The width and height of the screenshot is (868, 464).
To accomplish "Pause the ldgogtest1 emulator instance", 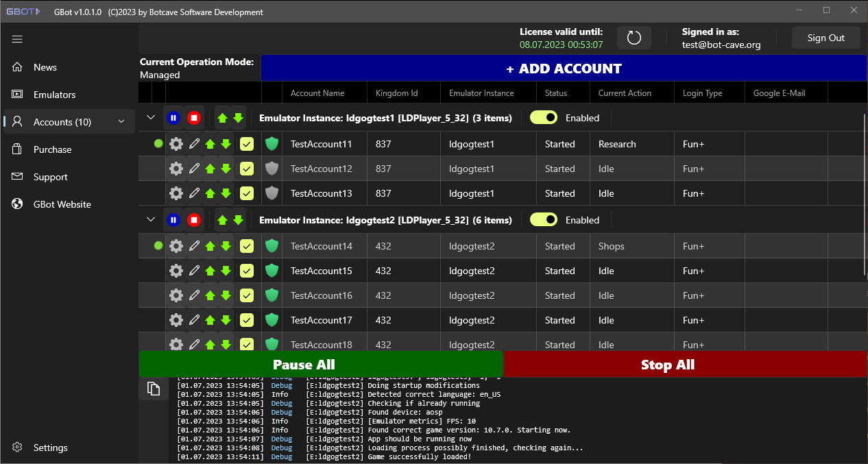I will pyautogui.click(x=173, y=117).
